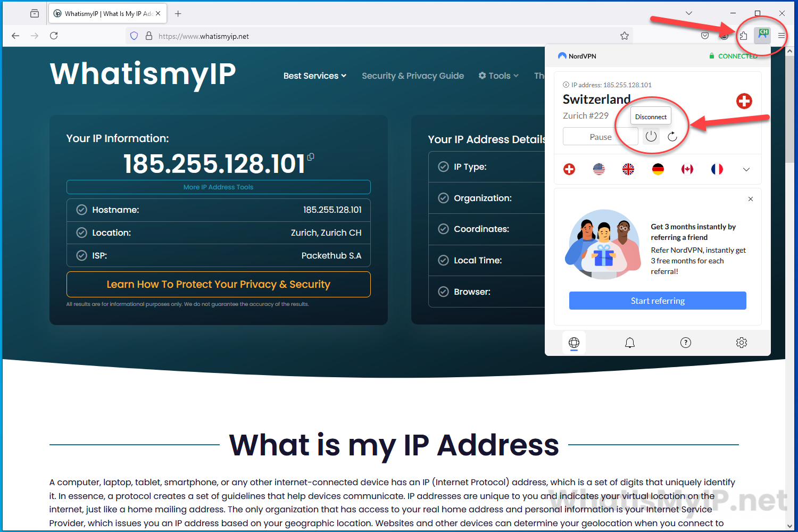Viewport: 798px width, 532px height.
Task: Click Learn How To Protect Your Privacy button
Action: 219,284
